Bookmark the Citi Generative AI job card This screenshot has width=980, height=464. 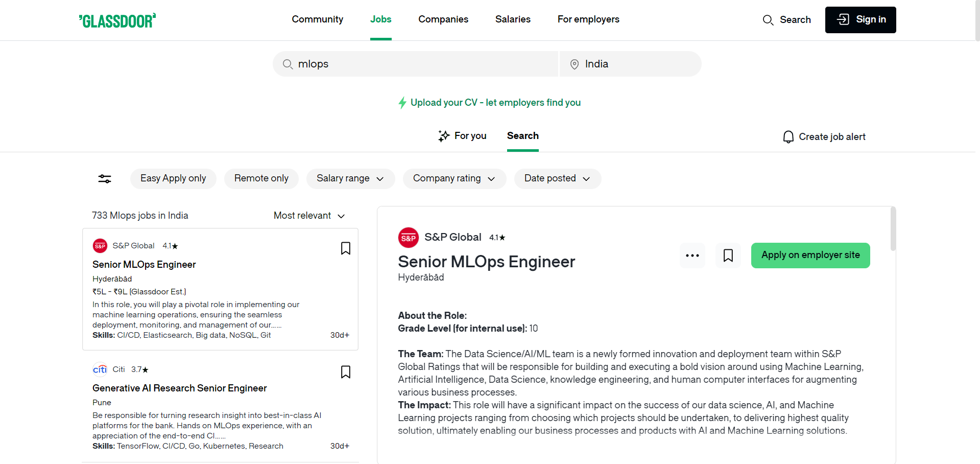tap(346, 372)
